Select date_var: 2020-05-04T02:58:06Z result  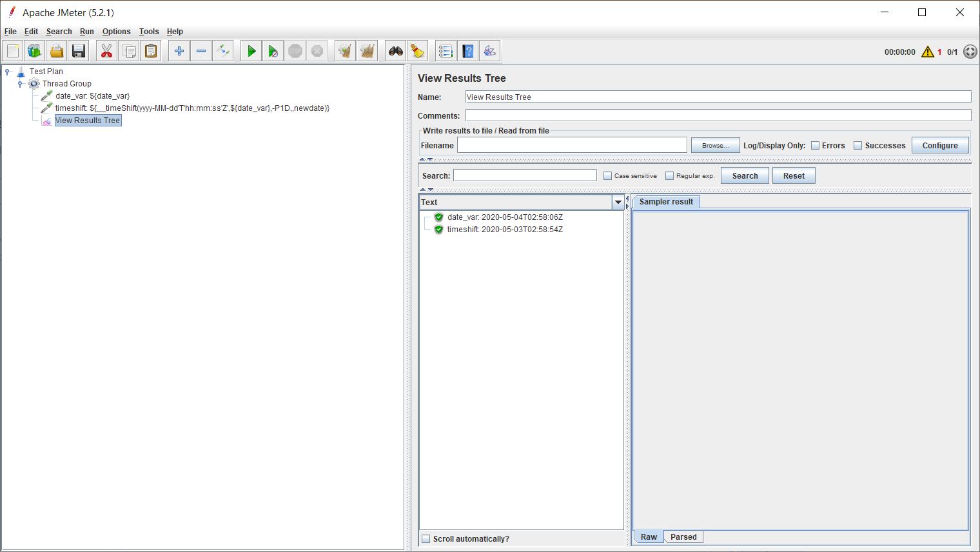[x=505, y=217]
